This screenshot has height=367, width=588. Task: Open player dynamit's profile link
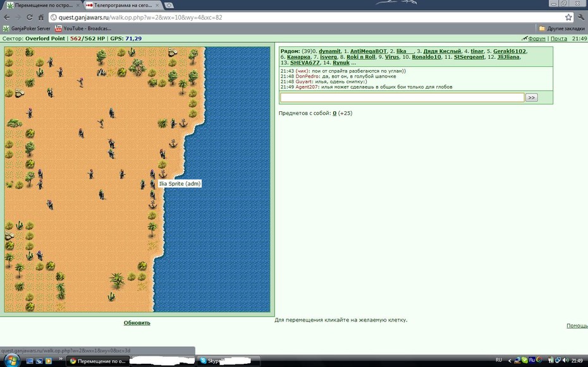click(x=329, y=51)
